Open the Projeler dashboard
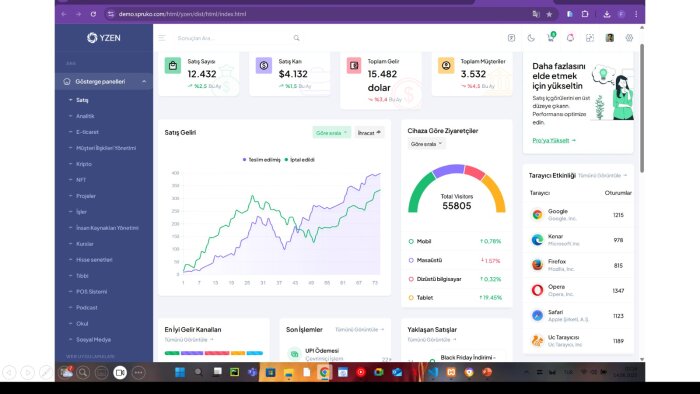The width and height of the screenshot is (700, 394). [x=86, y=196]
